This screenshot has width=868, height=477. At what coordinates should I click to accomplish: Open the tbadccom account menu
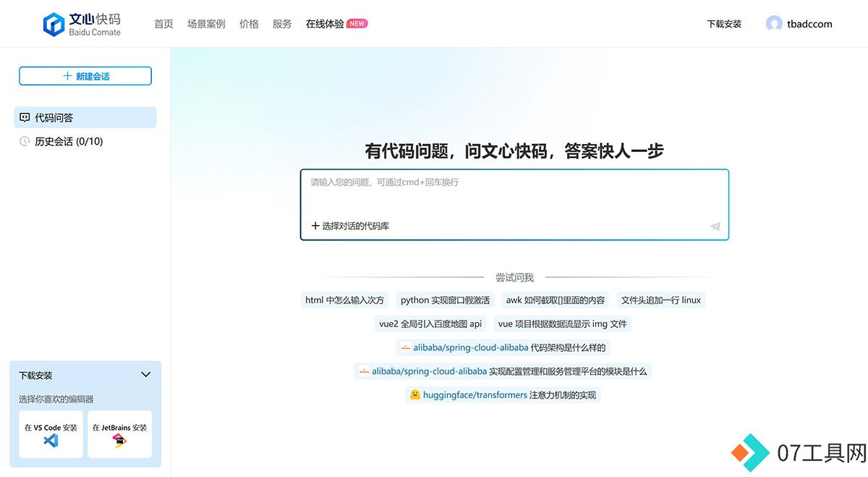[x=809, y=24]
